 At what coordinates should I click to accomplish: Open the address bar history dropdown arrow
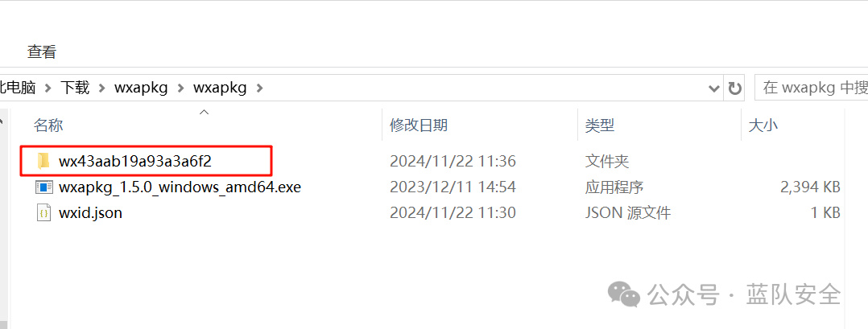(714, 88)
